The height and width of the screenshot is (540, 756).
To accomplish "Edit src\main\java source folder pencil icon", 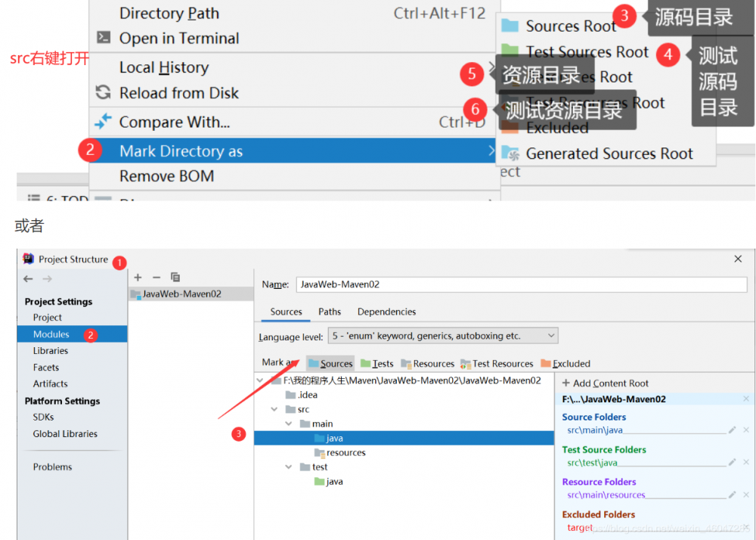I will (x=732, y=430).
